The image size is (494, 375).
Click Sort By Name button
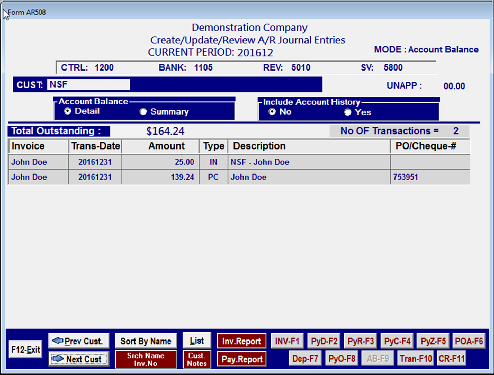point(146,341)
